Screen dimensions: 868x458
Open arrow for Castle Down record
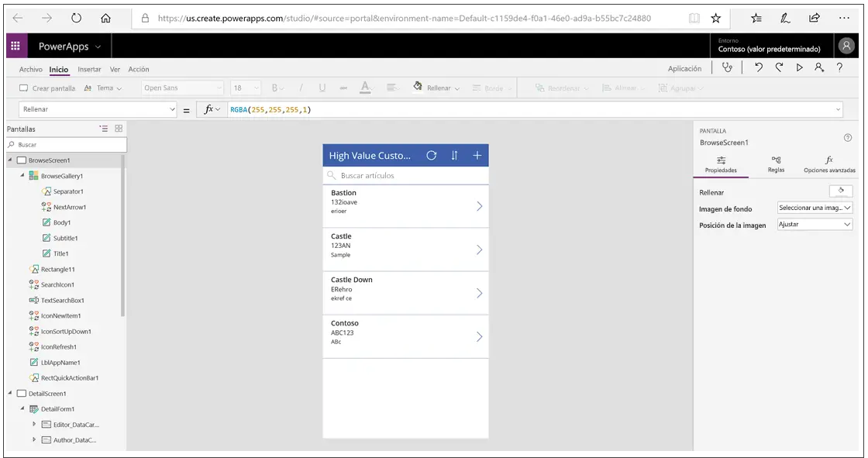click(x=480, y=293)
